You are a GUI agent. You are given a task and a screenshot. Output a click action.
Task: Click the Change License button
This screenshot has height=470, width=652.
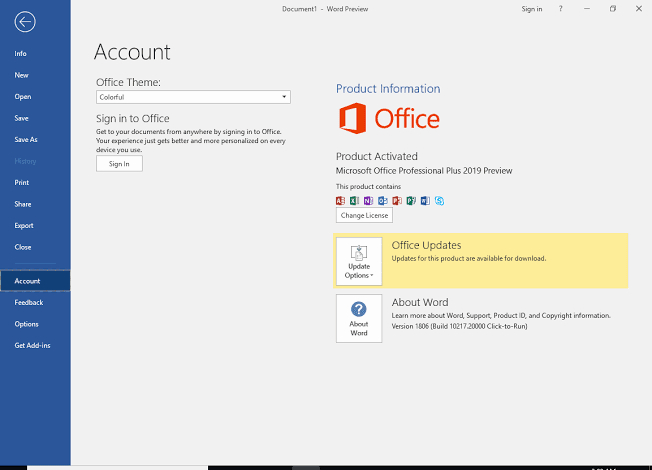pos(364,215)
